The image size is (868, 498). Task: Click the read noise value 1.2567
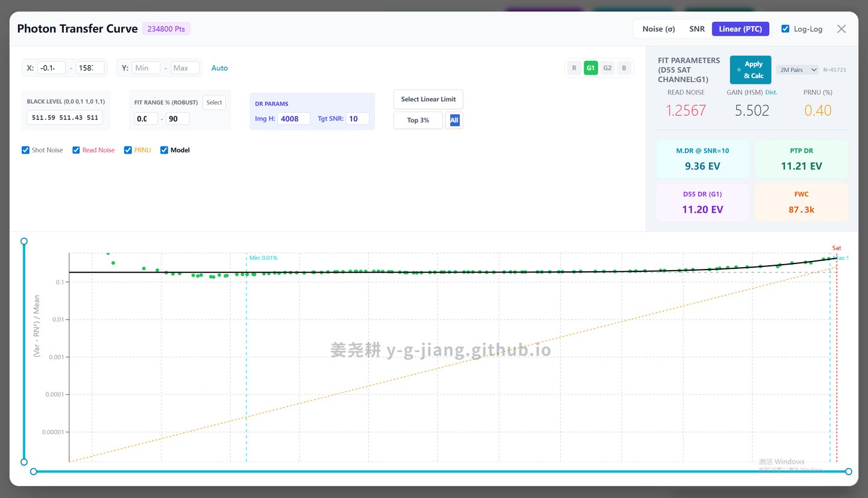[686, 110]
